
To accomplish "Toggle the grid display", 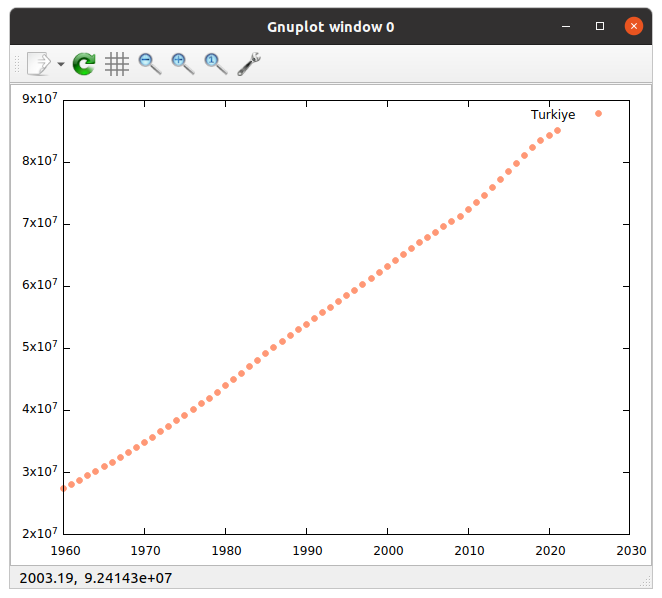I will (117, 64).
